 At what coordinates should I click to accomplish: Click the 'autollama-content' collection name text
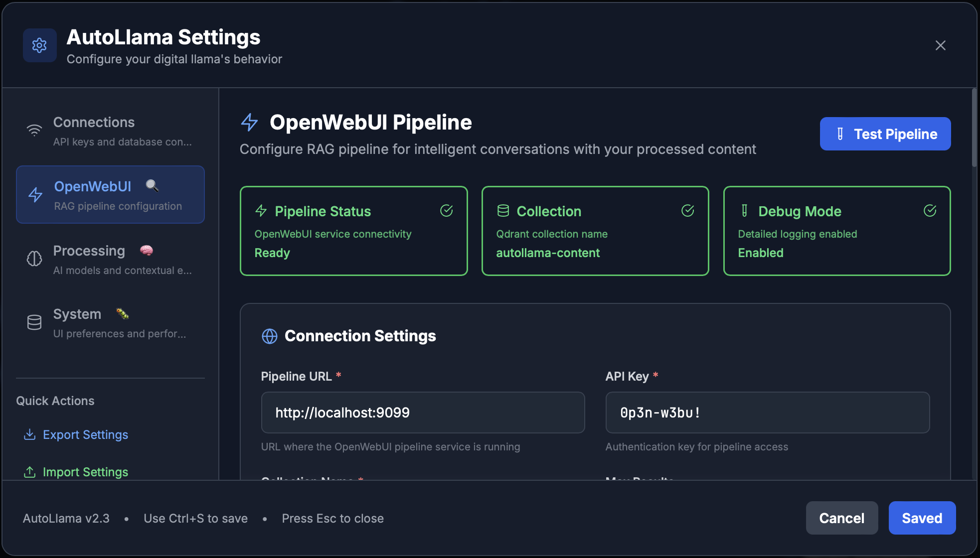pos(548,253)
